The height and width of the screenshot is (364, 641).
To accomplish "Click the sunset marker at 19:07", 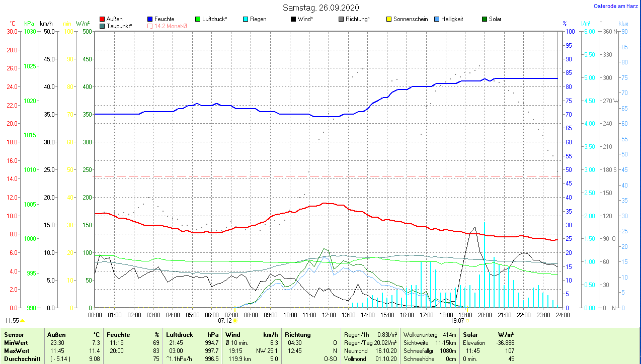I will [x=467, y=320].
